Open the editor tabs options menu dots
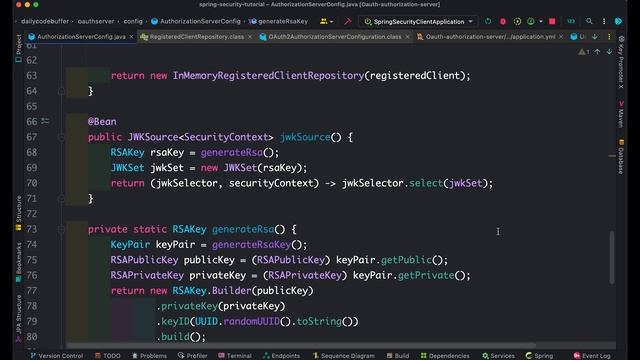The width and height of the screenshot is (640, 360). click(609, 37)
